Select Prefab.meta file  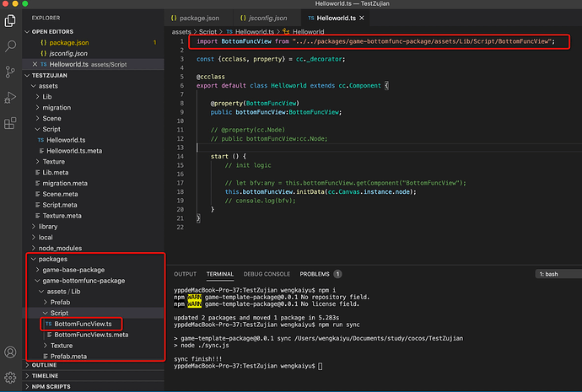[x=94, y=357]
